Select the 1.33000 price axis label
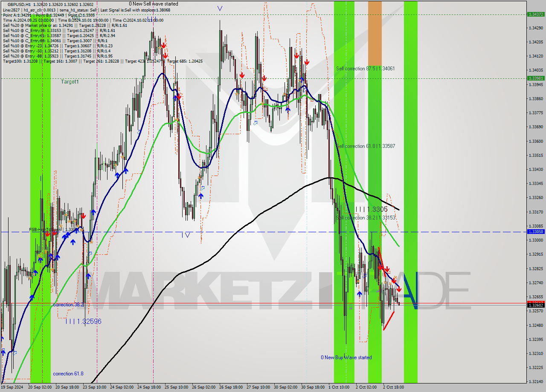 (536, 240)
